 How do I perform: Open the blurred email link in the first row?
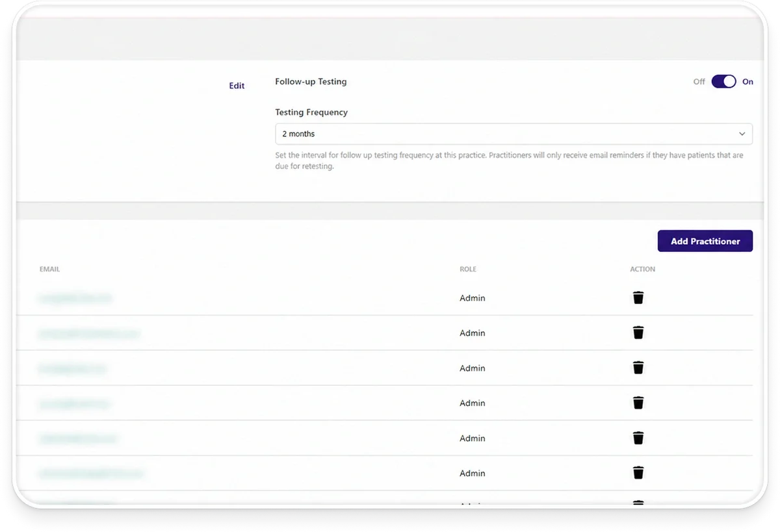[x=75, y=298]
